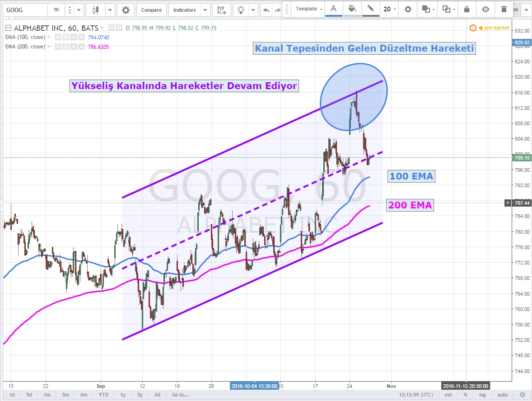Click the Compare button
Screen dimensions: 532x401
tap(150, 9)
